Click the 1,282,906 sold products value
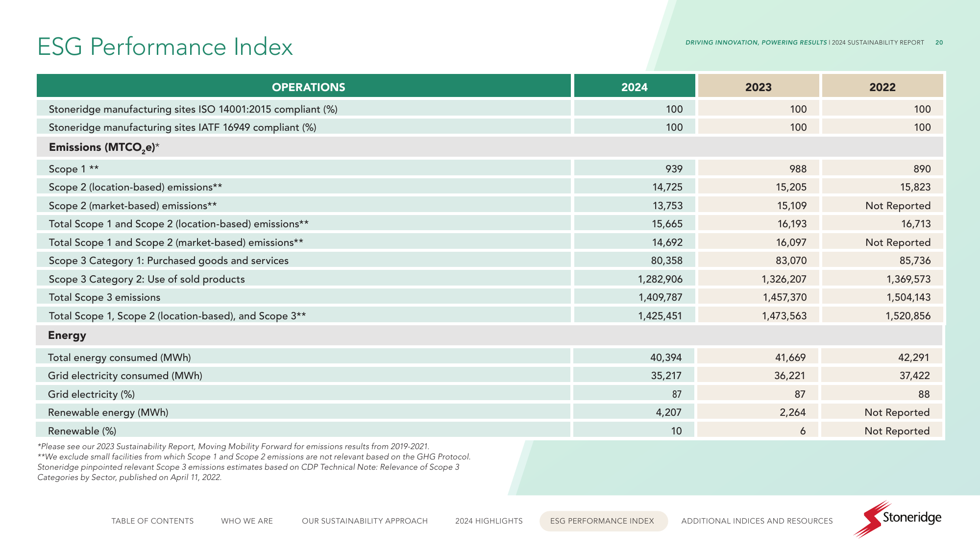Image resolution: width=980 pixels, height=551 pixels. coord(660,279)
